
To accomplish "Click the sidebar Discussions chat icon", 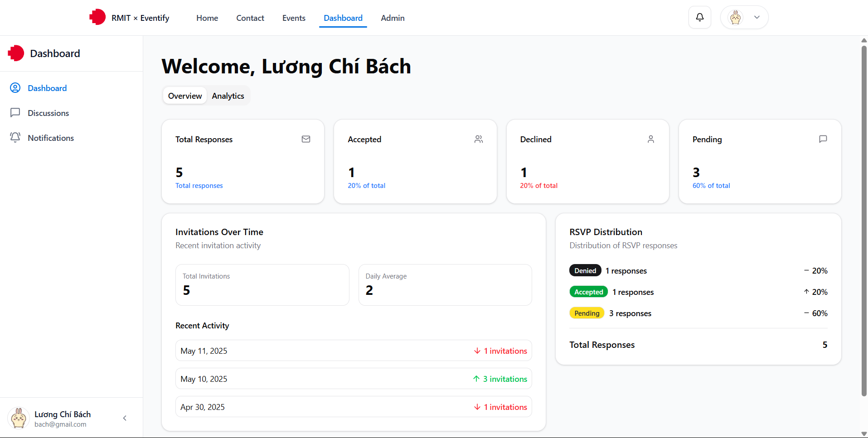I will 15,113.
